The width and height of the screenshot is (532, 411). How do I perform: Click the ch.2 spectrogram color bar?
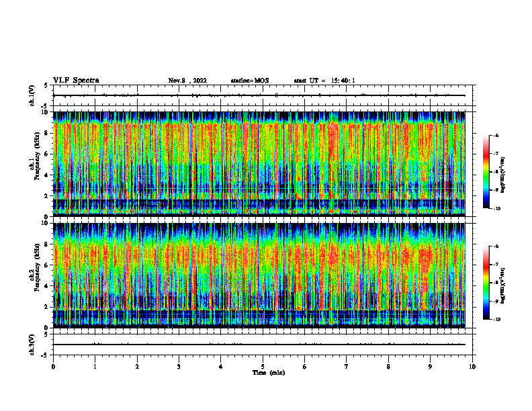click(x=486, y=283)
